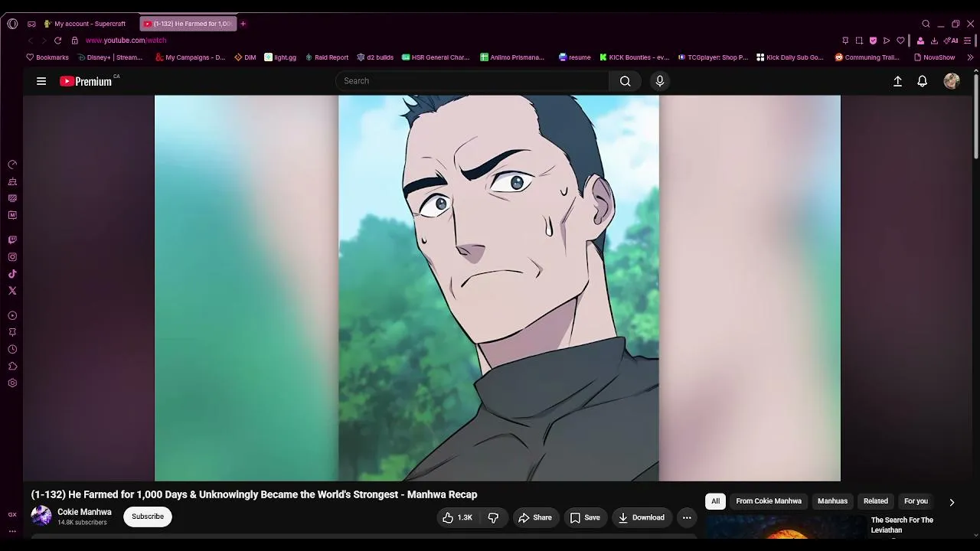Open the 'resume' bookmark
Screen dimensions: 980x551
(x=575, y=57)
